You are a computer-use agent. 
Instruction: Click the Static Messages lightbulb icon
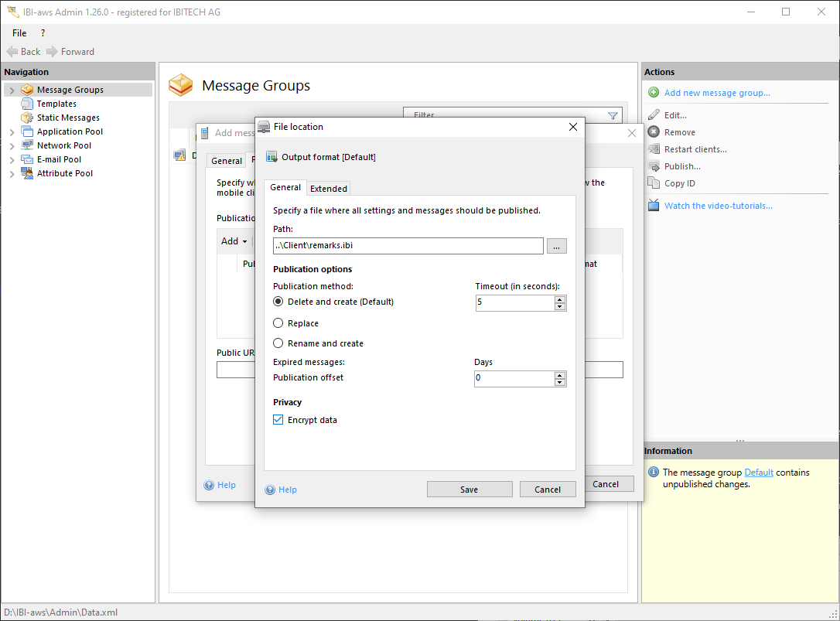coord(28,118)
